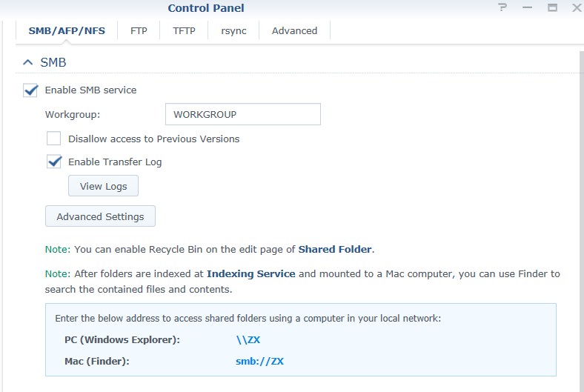Click the Workgroup input field
This screenshot has width=584, height=392.
(x=243, y=114)
